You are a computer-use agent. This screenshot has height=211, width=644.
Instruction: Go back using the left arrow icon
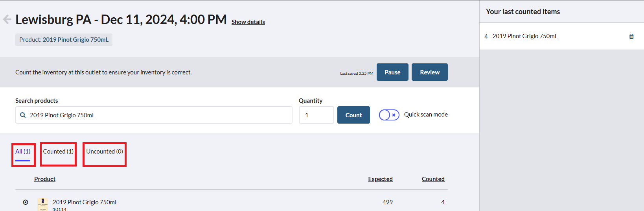coord(7,19)
